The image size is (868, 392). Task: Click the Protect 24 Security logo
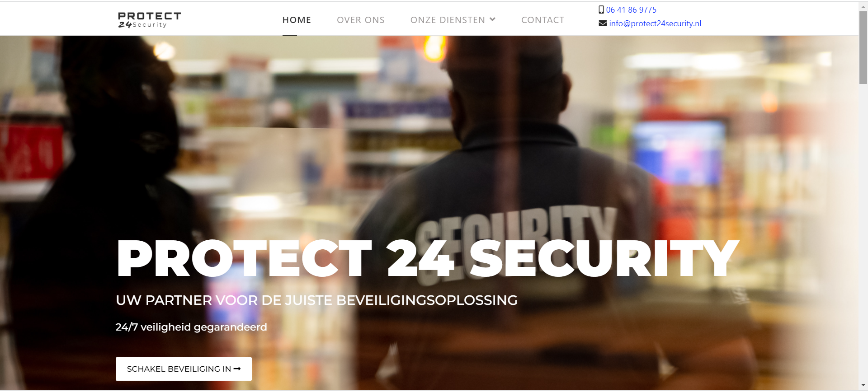[x=149, y=20]
